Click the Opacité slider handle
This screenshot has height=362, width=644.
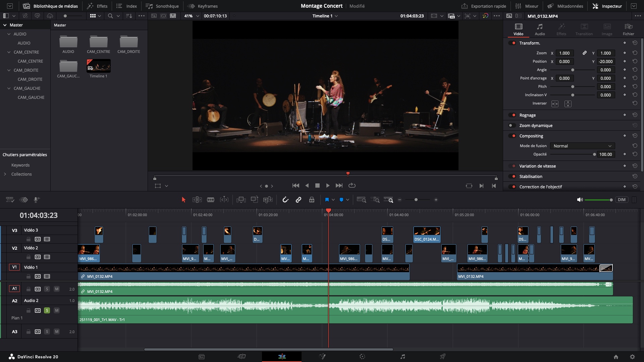tap(594, 155)
